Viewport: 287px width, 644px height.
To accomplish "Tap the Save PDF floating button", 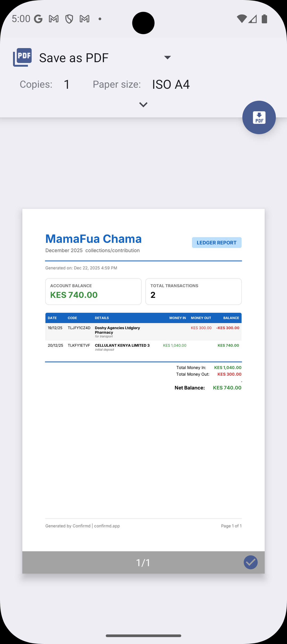I will pyautogui.click(x=259, y=117).
